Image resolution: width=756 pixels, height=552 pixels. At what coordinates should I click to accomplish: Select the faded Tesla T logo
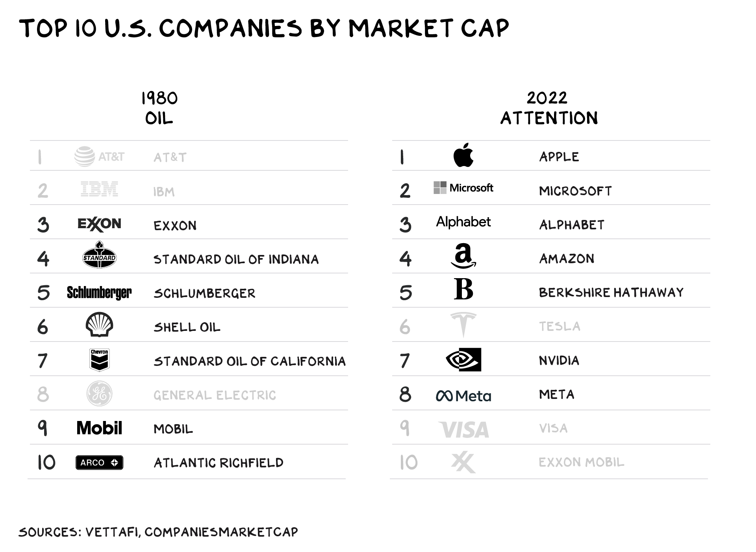tap(463, 325)
